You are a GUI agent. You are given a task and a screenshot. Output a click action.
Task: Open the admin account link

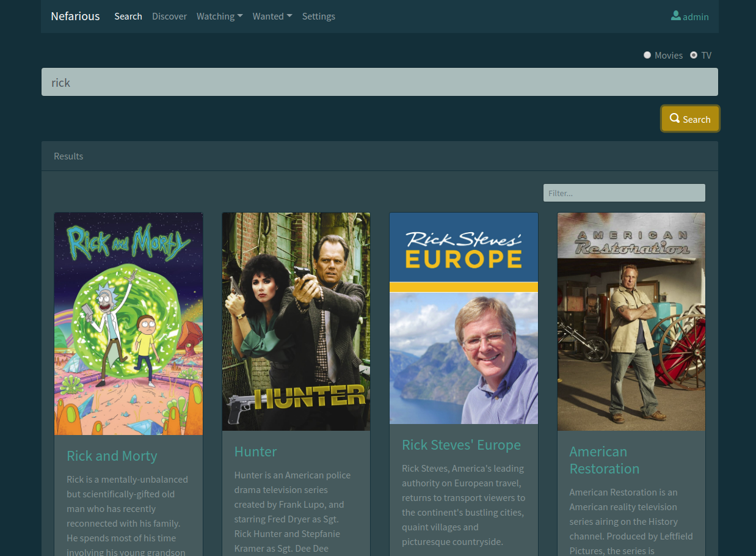(x=690, y=16)
